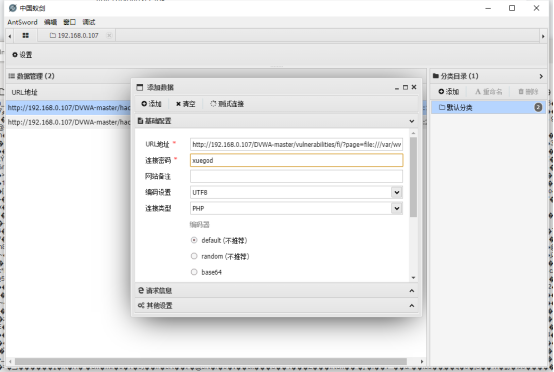This screenshot has height=372, width=554.
Task: Collapse the 分类目录 panel with its arrow
Action: pos(541,76)
